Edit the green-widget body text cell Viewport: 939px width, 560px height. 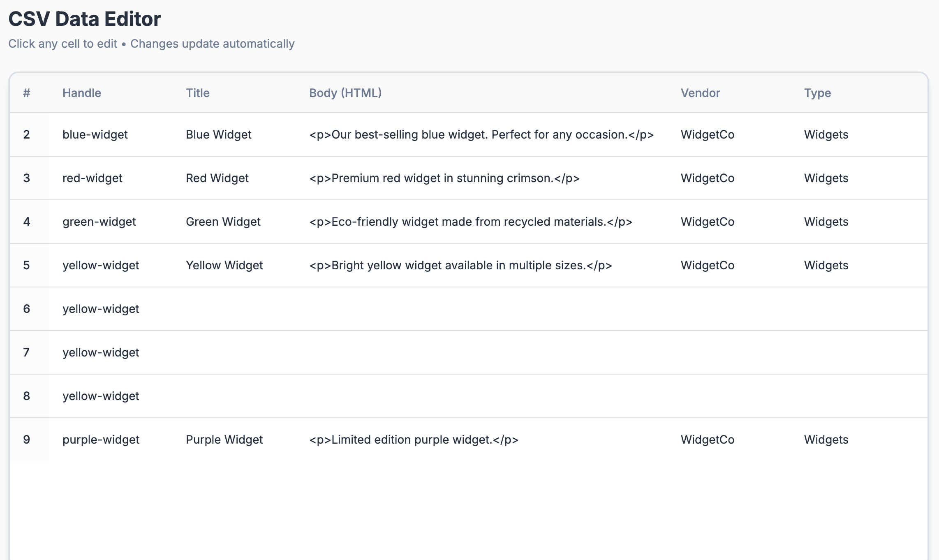tap(471, 222)
